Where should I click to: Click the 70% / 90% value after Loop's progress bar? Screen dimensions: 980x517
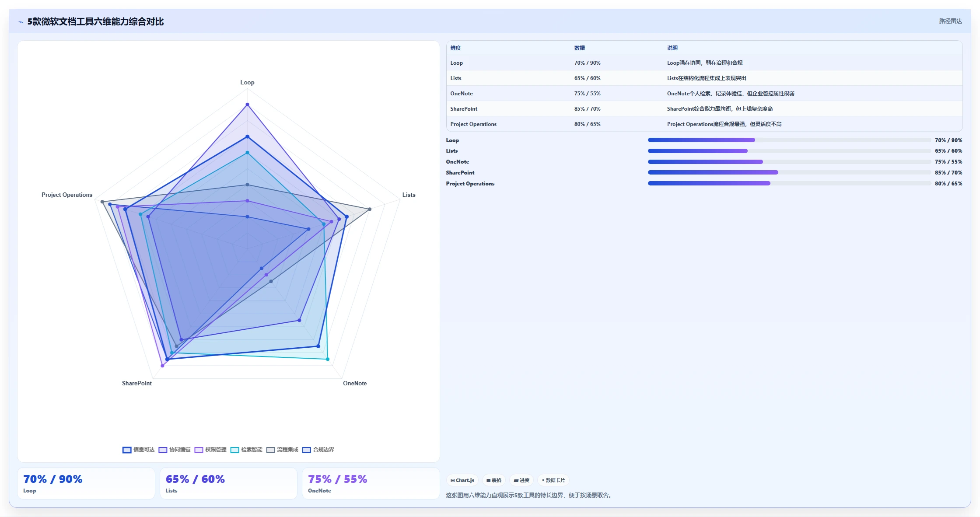948,140
